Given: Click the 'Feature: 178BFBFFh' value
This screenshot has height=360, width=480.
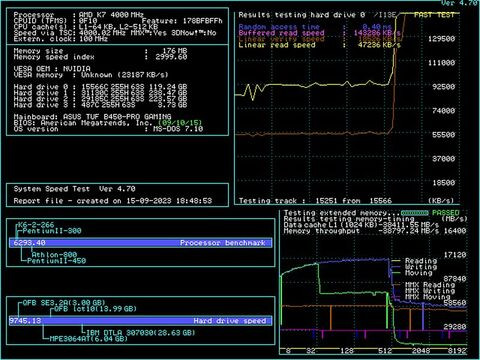Looking at the screenshot, I should (182, 21).
